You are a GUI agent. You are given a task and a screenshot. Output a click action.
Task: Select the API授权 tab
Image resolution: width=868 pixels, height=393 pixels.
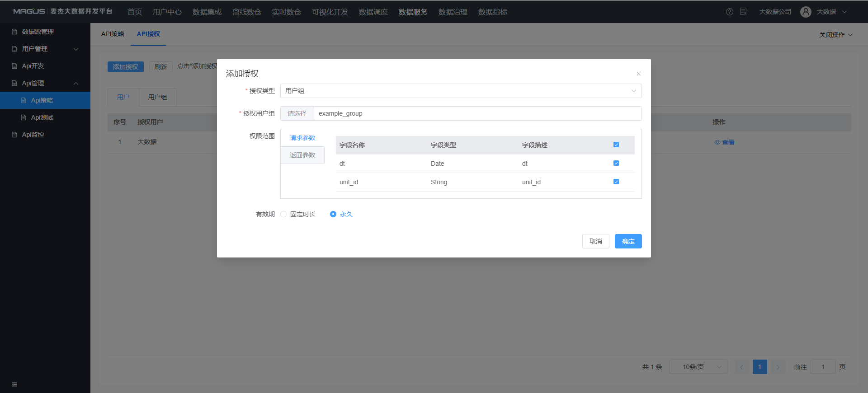tap(148, 34)
